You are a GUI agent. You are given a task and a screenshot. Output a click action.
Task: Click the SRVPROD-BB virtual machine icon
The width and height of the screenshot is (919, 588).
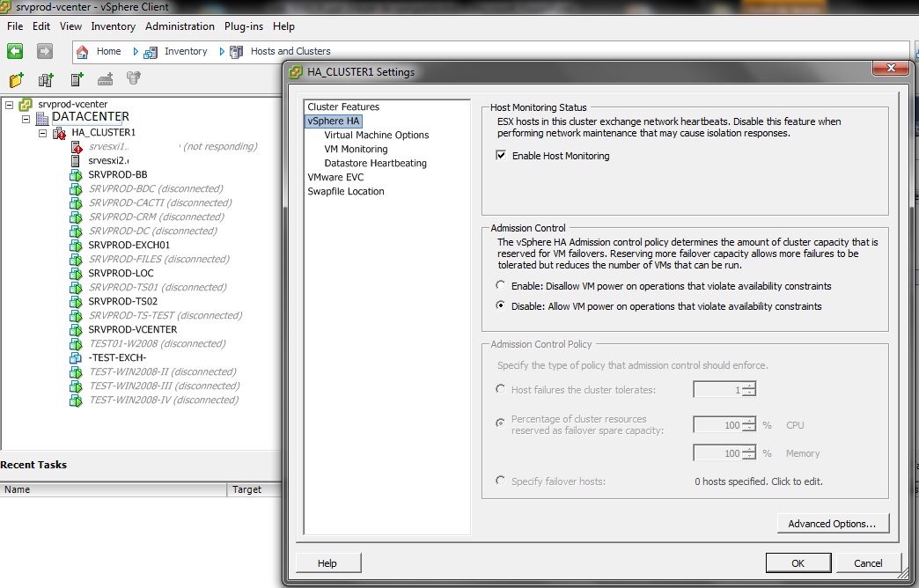(x=76, y=174)
